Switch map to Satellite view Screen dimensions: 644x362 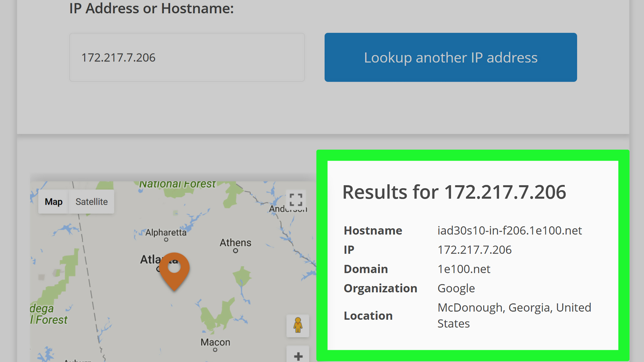coord(92,202)
